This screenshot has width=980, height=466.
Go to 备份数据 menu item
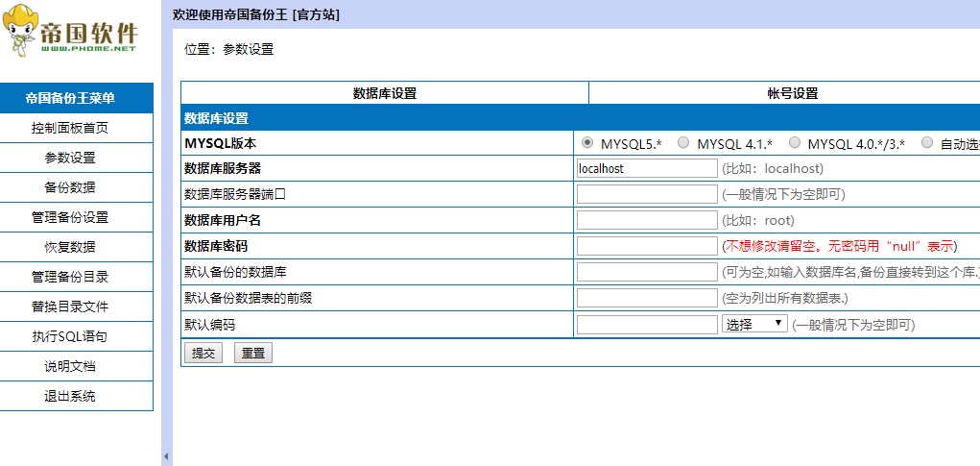[70, 187]
